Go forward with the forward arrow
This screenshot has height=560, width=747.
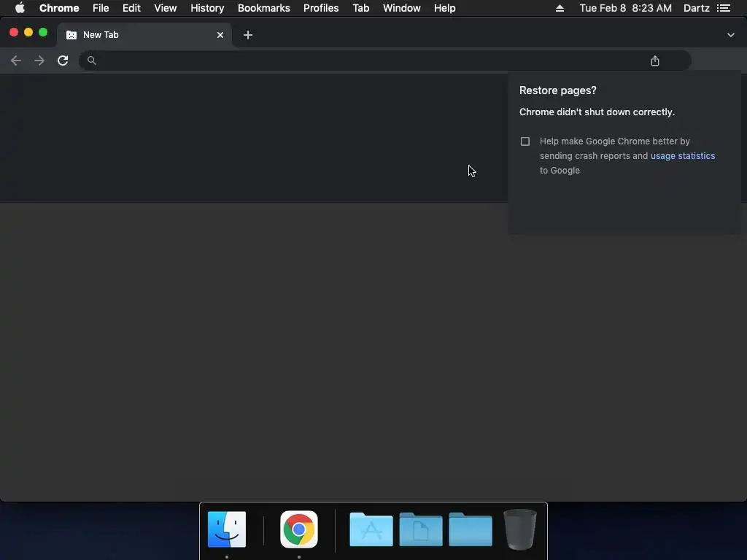tap(39, 61)
